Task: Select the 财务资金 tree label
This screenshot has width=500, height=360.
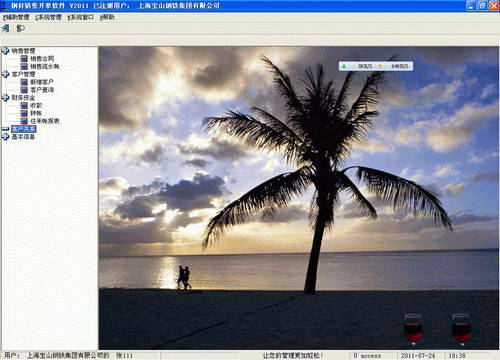Action: pos(23,97)
